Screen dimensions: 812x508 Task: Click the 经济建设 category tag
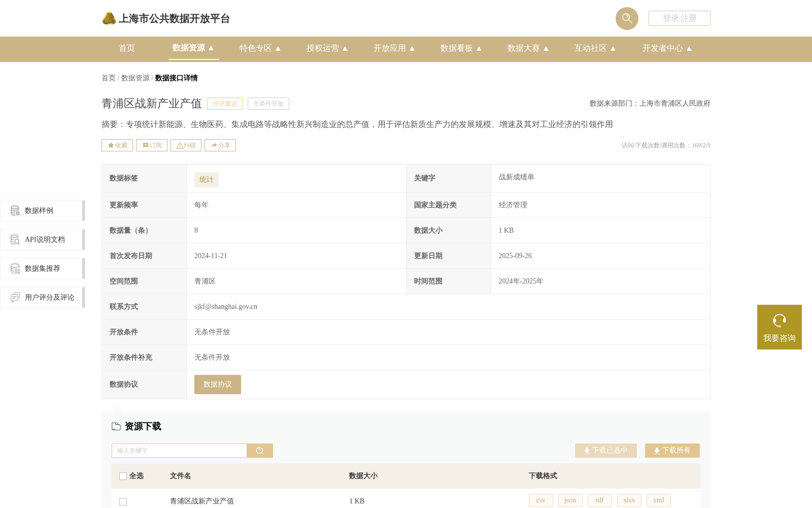(x=225, y=104)
